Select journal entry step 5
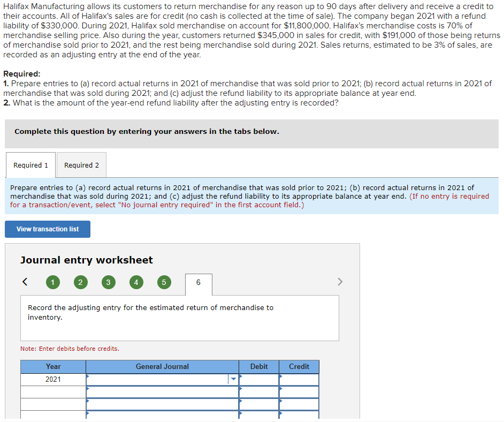This screenshot has width=504, height=422. coord(164,282)
